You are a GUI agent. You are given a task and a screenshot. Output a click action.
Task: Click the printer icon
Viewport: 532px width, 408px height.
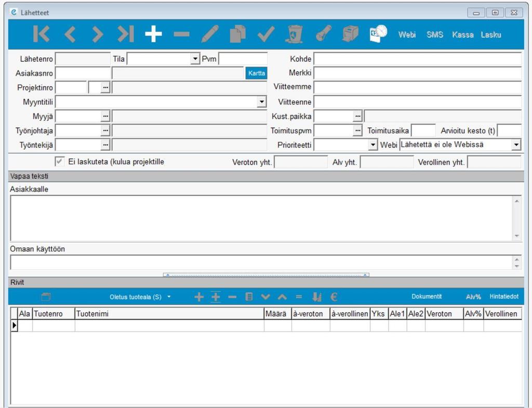(350, 34)
